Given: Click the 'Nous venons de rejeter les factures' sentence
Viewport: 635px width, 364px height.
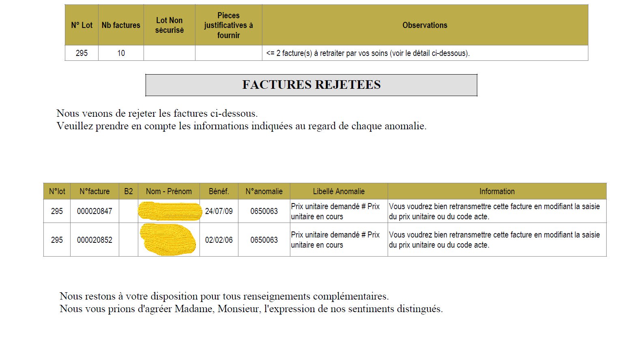Looking at the screenshot, I should tap(157, 113).
